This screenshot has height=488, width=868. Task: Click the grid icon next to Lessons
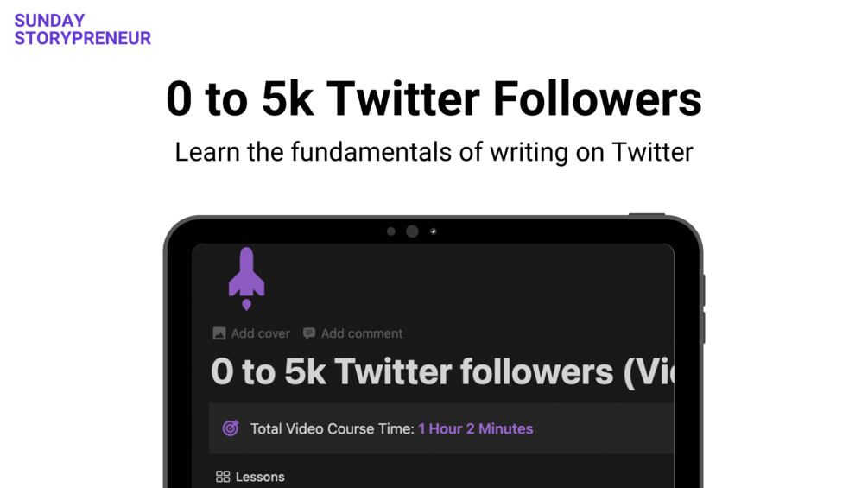pyautogui.click(x=223, y=477)
